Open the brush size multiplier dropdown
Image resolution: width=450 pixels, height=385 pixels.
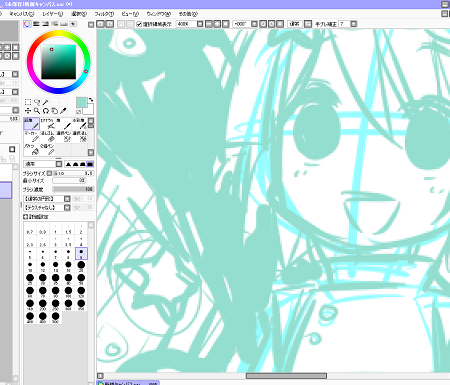coord(49,173)
